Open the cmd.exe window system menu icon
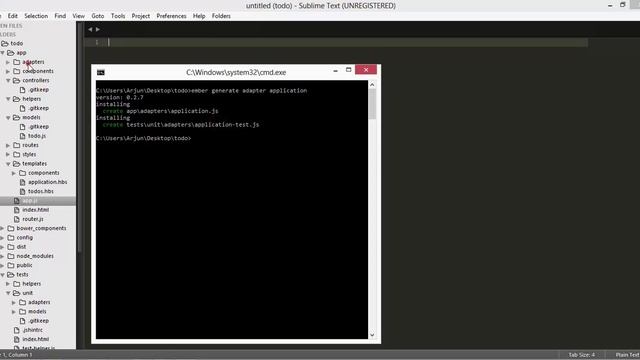 101,73
